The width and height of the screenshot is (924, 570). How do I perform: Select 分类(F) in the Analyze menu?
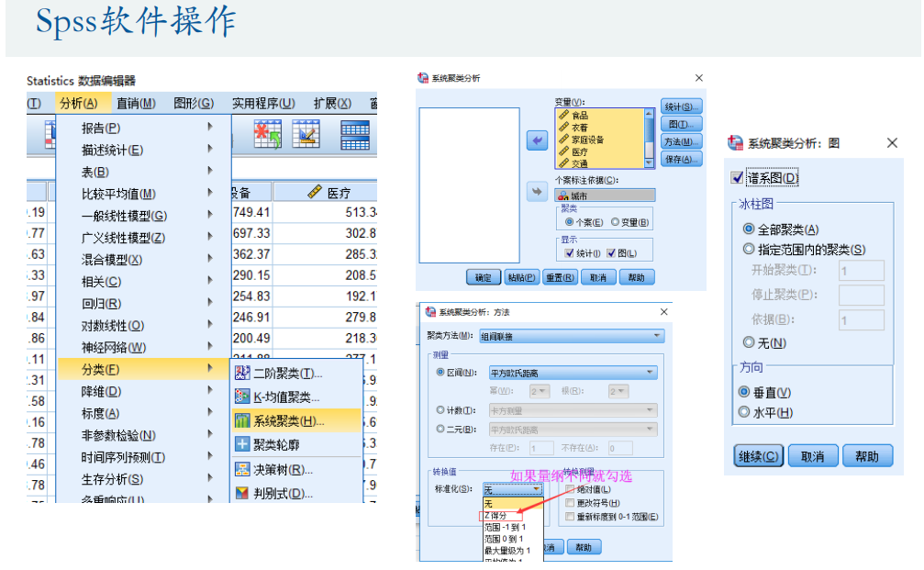[x=144, y=370]
